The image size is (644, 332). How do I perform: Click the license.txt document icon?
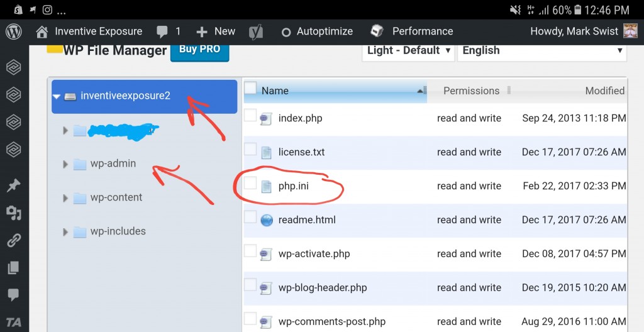(x=266, y=152)
